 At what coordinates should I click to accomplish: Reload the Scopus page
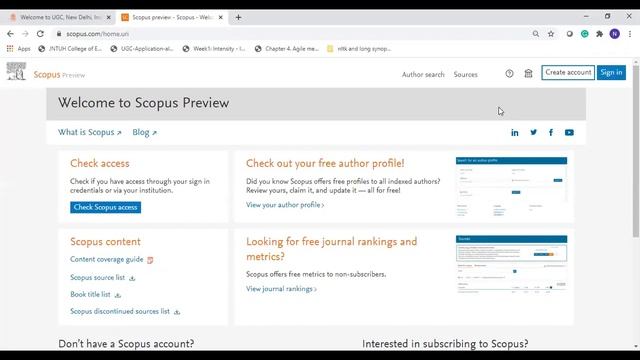(x=40, y=34)
